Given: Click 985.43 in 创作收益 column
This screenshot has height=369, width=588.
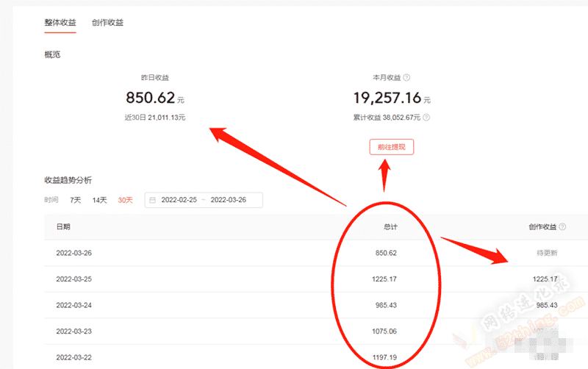Looking at the screenshot, I should tap(547, 305).
